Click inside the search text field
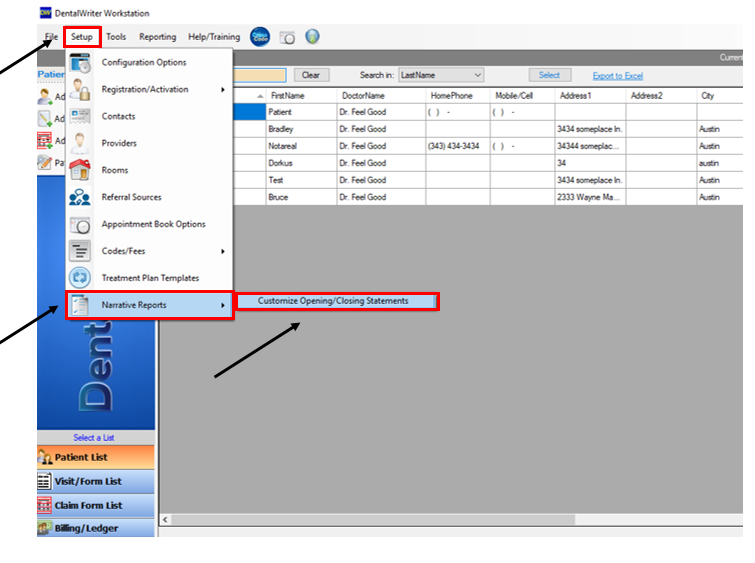 pyautogui.click(x=260, y=75)
